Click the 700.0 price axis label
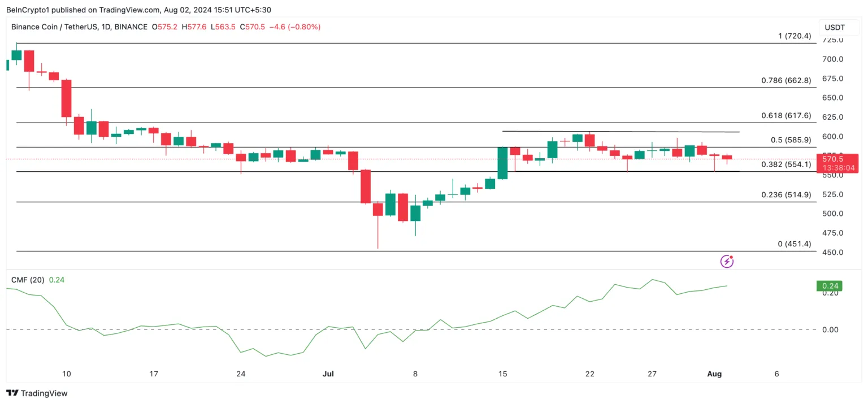The image size is (868, 404). [x=833, y=59]
